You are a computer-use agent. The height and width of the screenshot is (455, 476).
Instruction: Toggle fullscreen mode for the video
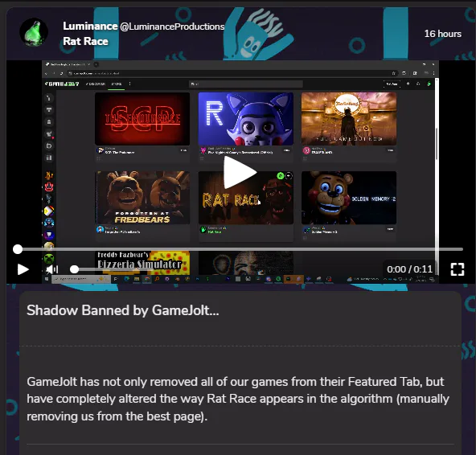click(458, 269)
